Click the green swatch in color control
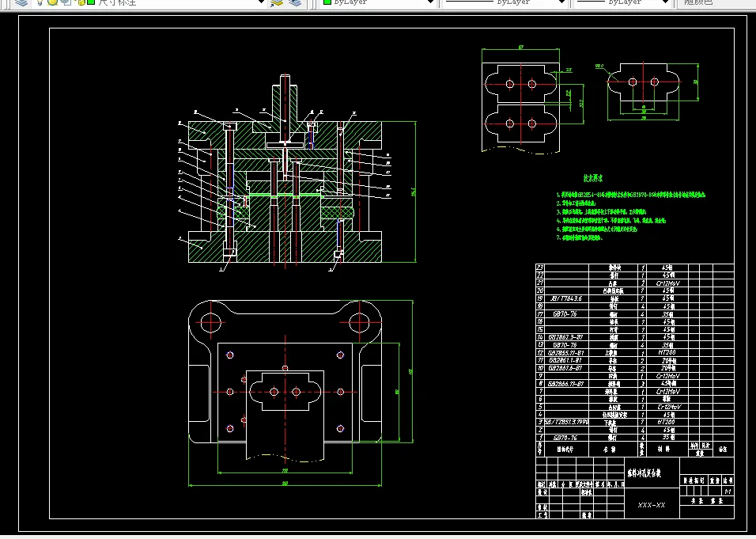 [327, 2]
